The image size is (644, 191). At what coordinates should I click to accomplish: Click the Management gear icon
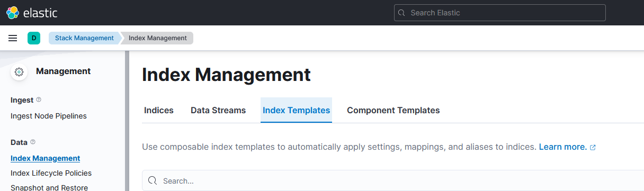point(19,72)
